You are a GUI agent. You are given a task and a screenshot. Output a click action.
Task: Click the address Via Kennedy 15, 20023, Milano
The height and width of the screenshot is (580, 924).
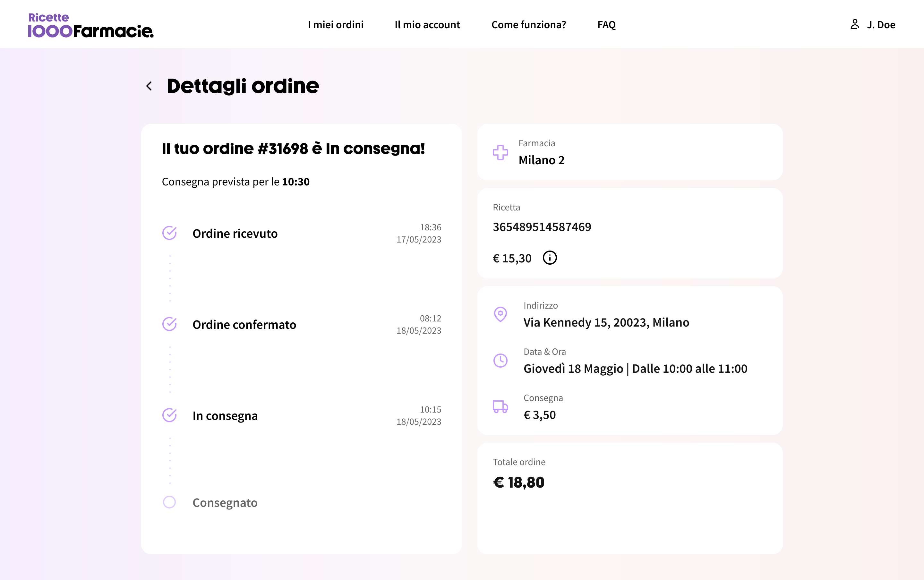click(606, 323)
